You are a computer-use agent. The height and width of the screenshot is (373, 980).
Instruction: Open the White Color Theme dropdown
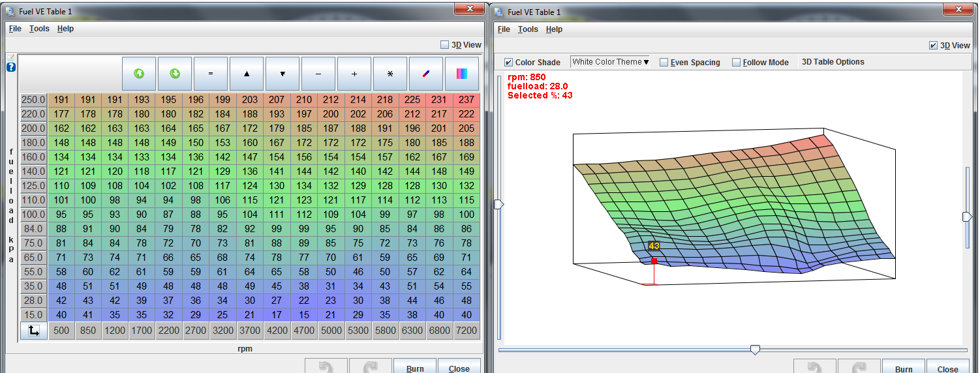(610, 62)
